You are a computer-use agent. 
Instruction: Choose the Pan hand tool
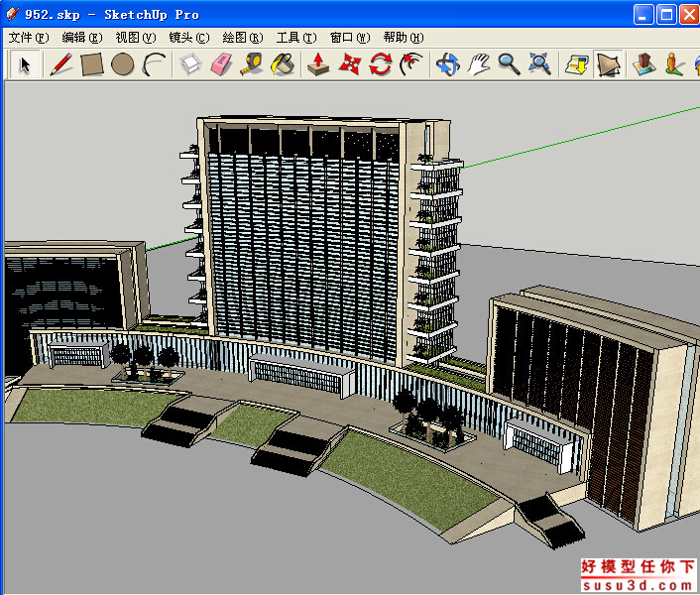point(479,64)
